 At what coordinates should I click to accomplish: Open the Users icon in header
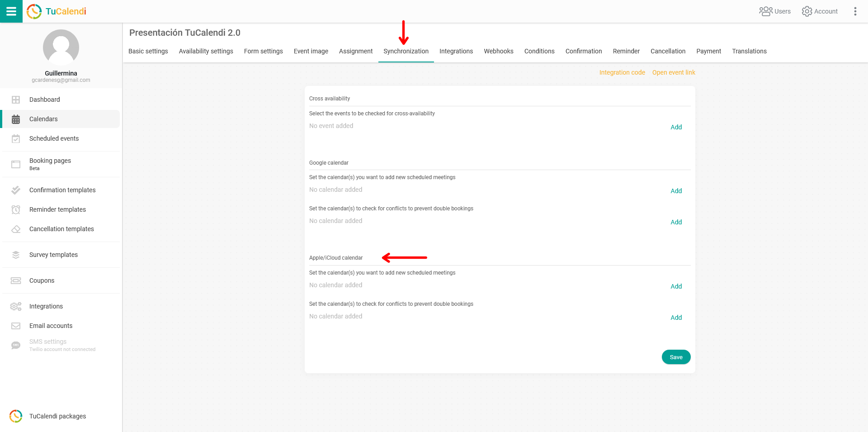765,11
